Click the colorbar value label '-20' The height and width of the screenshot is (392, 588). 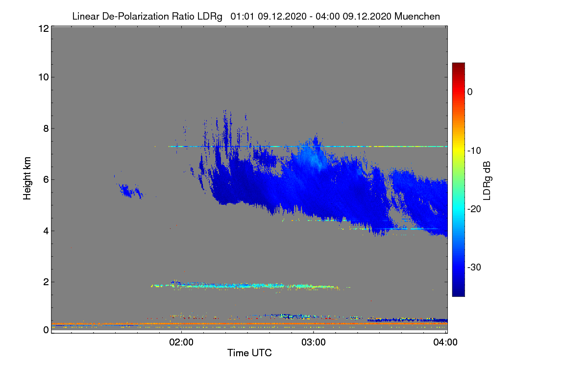474,209
